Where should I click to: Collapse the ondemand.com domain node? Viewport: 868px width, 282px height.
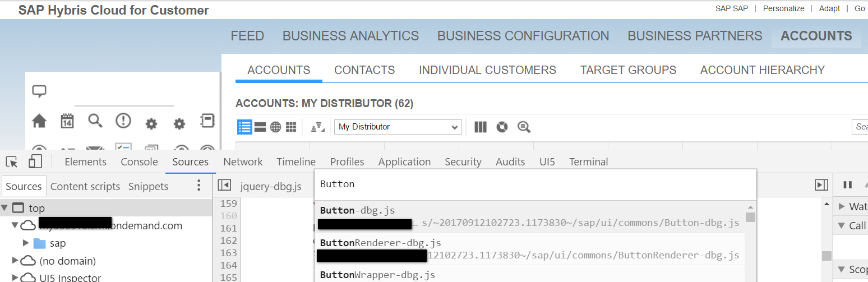tap(15, 226)
